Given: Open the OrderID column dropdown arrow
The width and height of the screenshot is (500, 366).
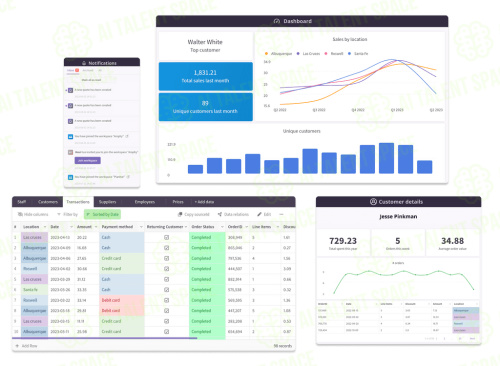Looking at the screenshot, I should pyautogui.click(x=247, y=227).
